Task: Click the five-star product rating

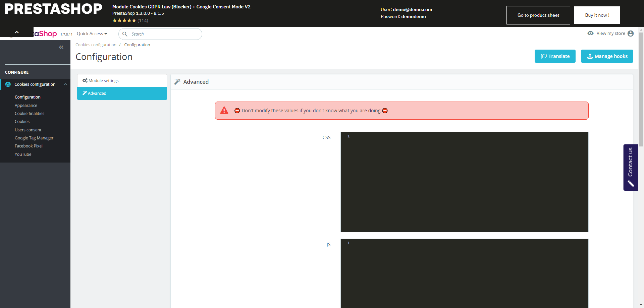Action: [124, 20]
